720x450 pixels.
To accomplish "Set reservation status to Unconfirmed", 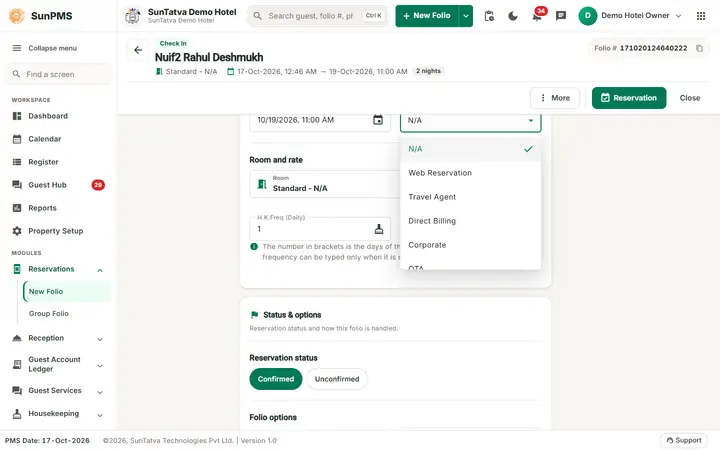I will (x=337, y=379).
